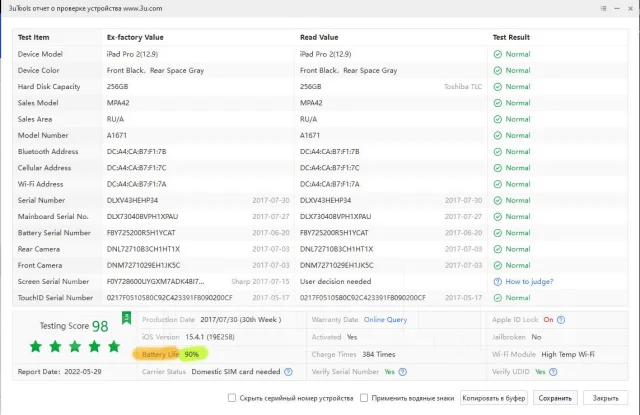Click ex-factory Model Number A1671 cell

pyautogui.click(x=117, y=135)
